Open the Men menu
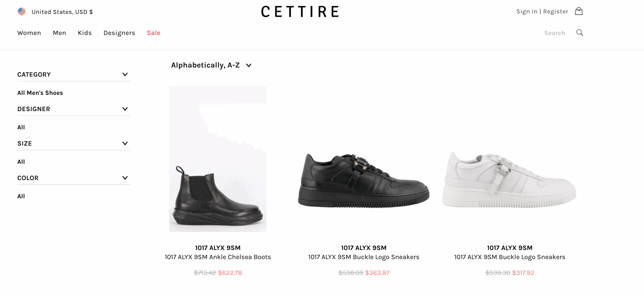Image resolution: width=644 pixels, height=295 pixels. (x=59, y=33)
